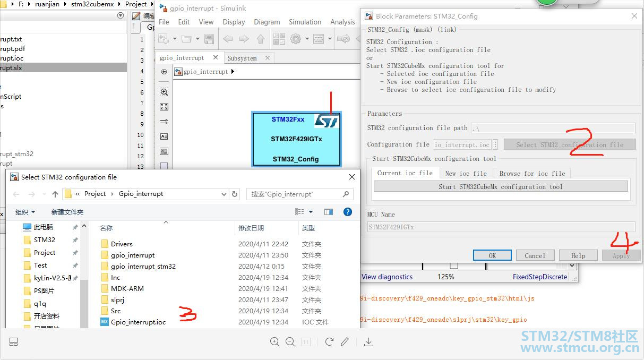Open the Library Browser icon in Simulink toolbar
644x360 pixels.
point(280,39)
